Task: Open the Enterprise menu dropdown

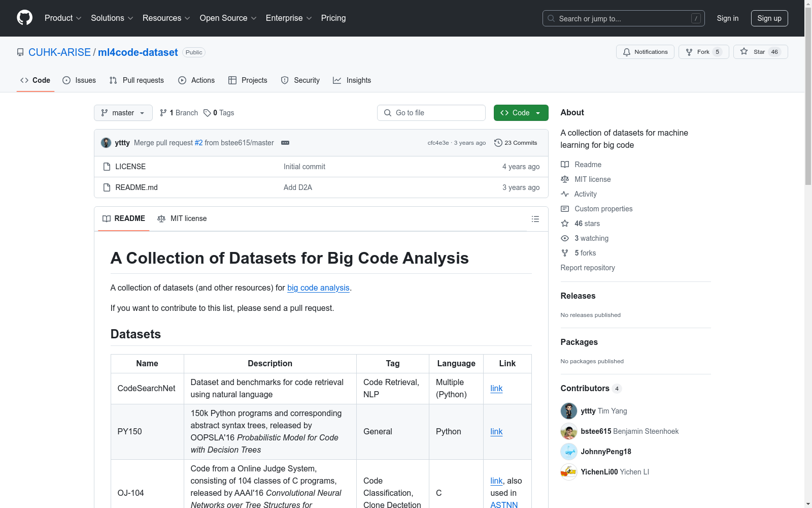Action: click(x=288, y=18)
